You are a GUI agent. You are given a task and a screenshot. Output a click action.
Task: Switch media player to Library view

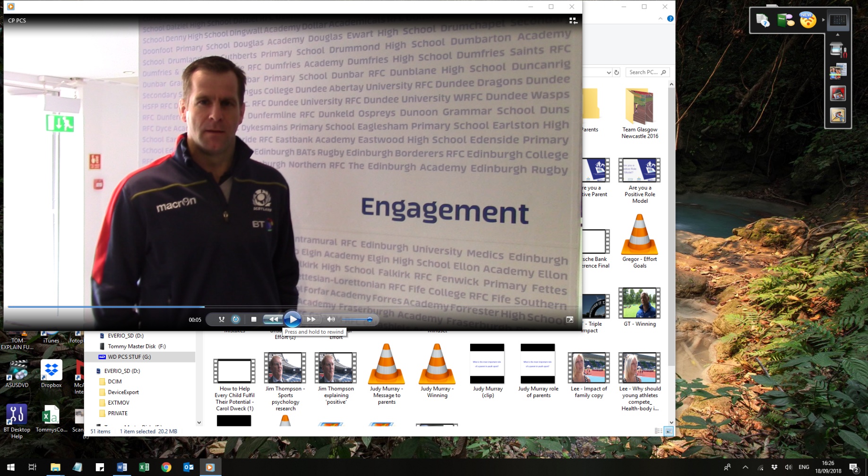(x=573, y=20)
